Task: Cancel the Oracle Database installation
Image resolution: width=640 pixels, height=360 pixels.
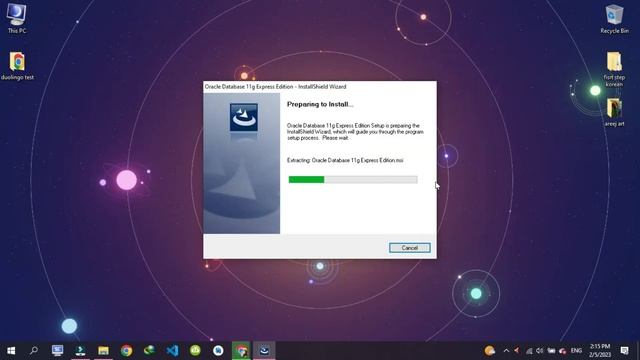Action: pyautogui.click(x=409, y=248)
